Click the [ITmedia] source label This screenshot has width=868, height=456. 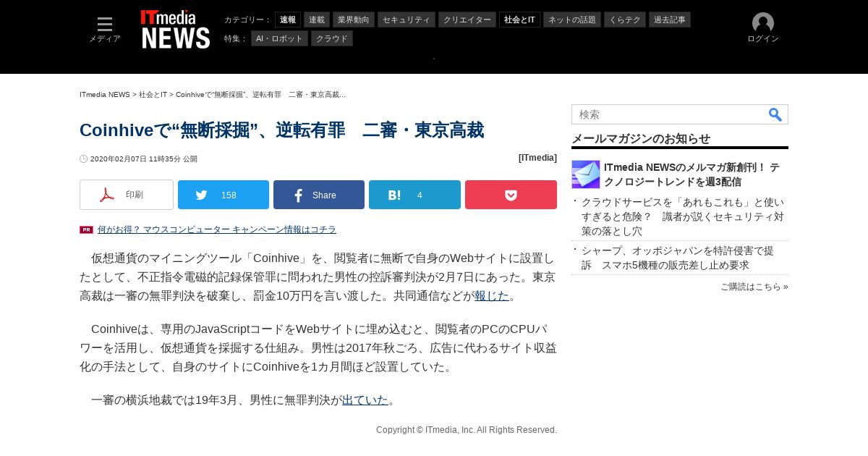click(537, 158)
